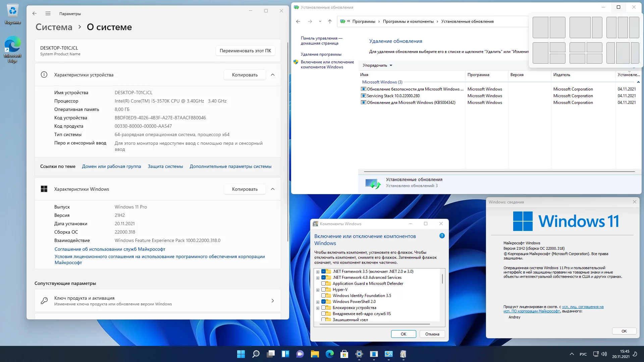This screenshot has width=644, height=362.
Task: Expand .NET Framework 4.8 Advanced Services
Action: coord(318,278)
